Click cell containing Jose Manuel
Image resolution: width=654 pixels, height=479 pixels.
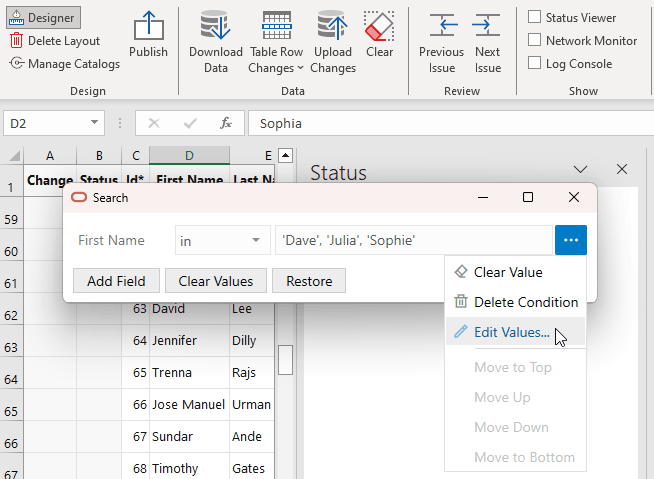coord(189,405)
